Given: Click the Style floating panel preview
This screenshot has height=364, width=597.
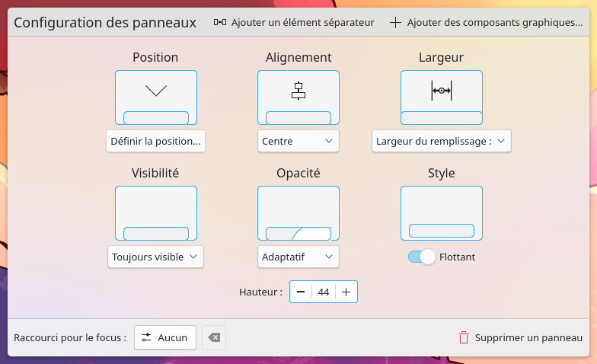Looking at the screenshot, I should 441,213.
